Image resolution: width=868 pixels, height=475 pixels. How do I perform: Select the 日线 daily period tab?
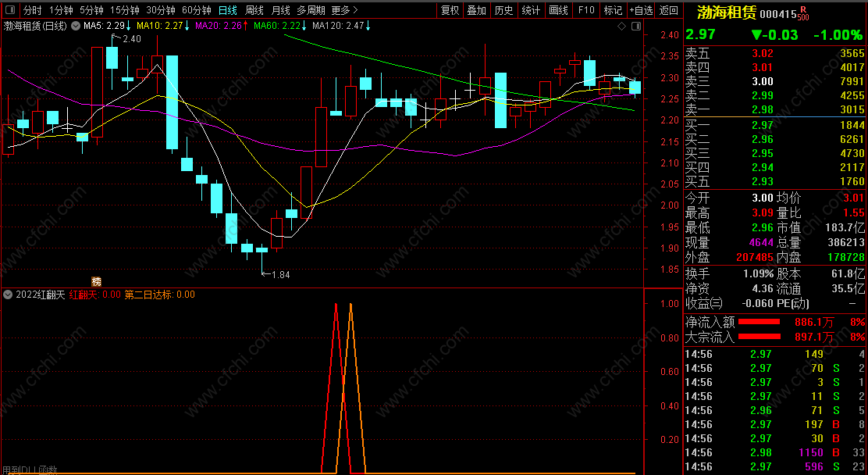coord(227,10)
